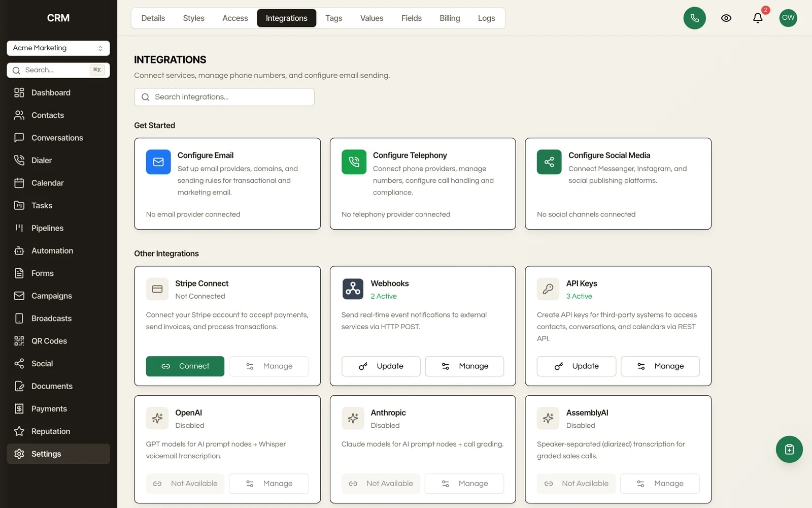This screenshot has height=508, width=812.
Task: Open the Dialer page
Action: click(58, 161)
